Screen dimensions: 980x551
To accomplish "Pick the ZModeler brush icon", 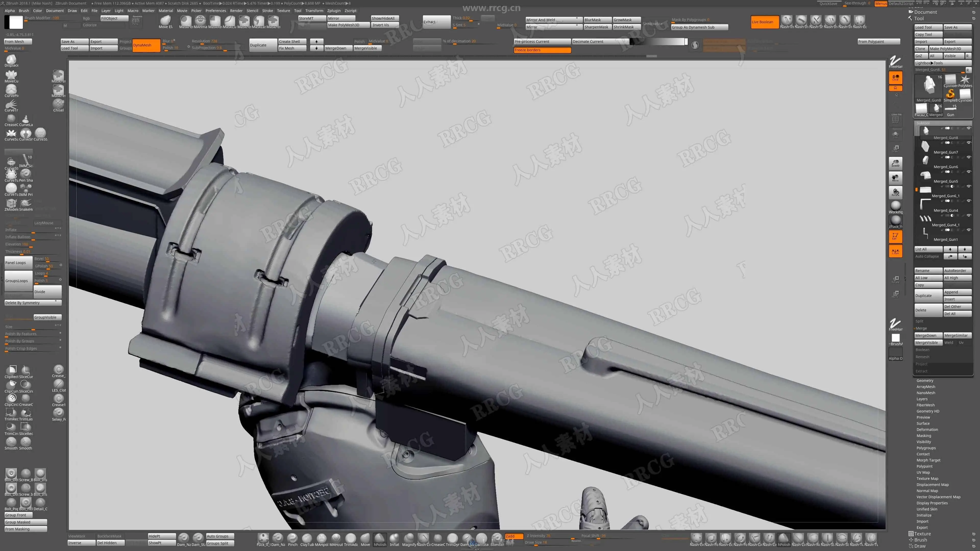I will pyautogui.click(x=11, y=204).
